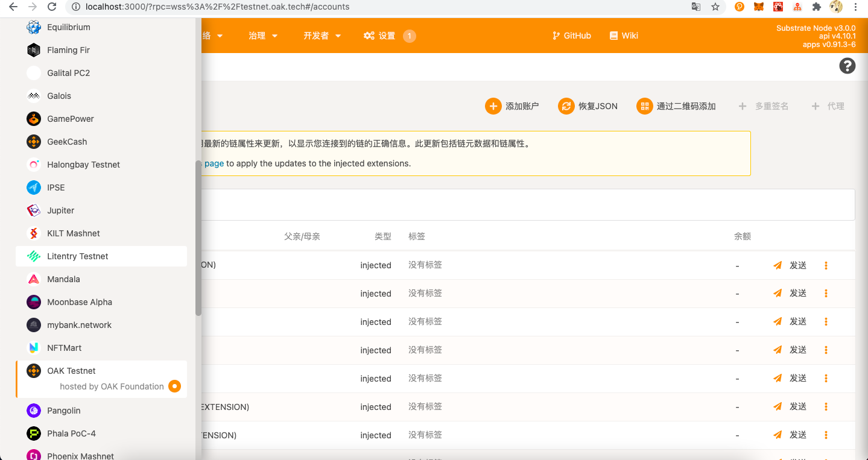Open the MetaMask fox extension icon
This screenshot has height=460, width=868.
(x=759, y=7)
